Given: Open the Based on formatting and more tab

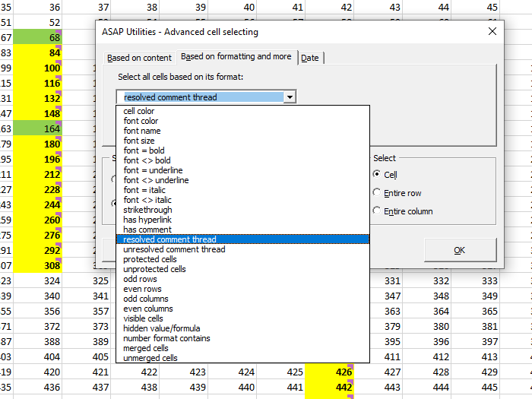Looking at the screenshot, I should coord(236,57).
